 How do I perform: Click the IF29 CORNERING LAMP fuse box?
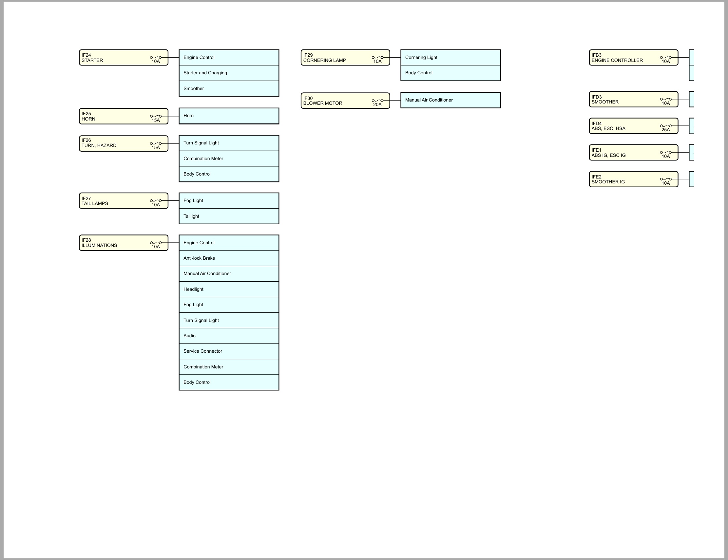tap(345, 58)
